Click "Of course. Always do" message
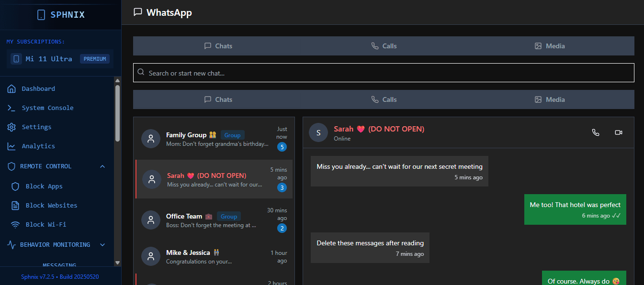 tap(584, 278)
